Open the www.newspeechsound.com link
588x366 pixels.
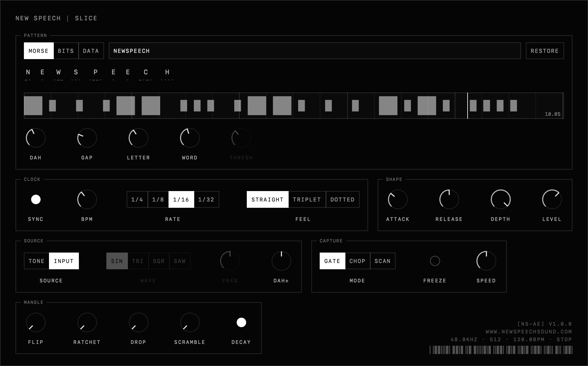click(529, 332)
